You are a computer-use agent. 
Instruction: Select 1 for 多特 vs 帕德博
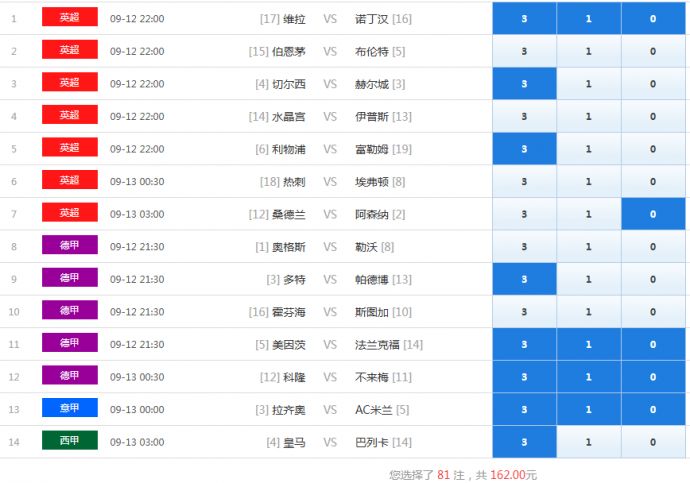(589, 279)
